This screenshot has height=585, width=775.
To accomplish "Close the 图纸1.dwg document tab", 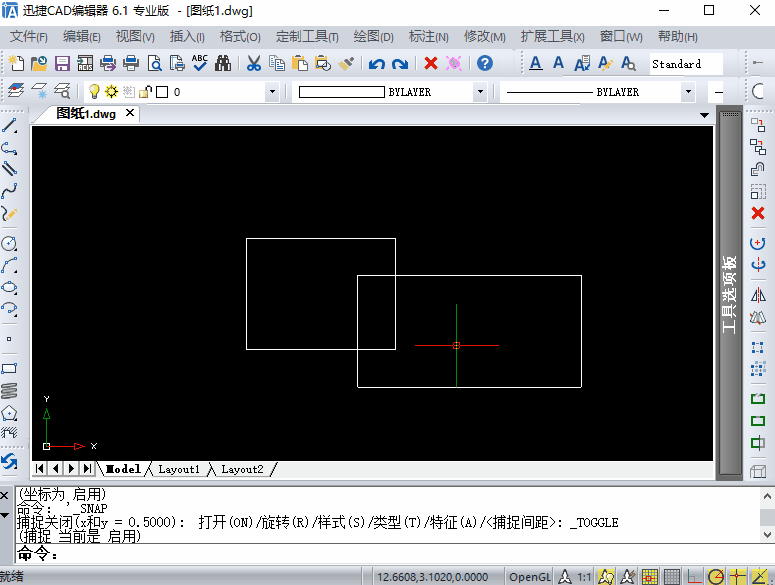I will pos(129,113).
